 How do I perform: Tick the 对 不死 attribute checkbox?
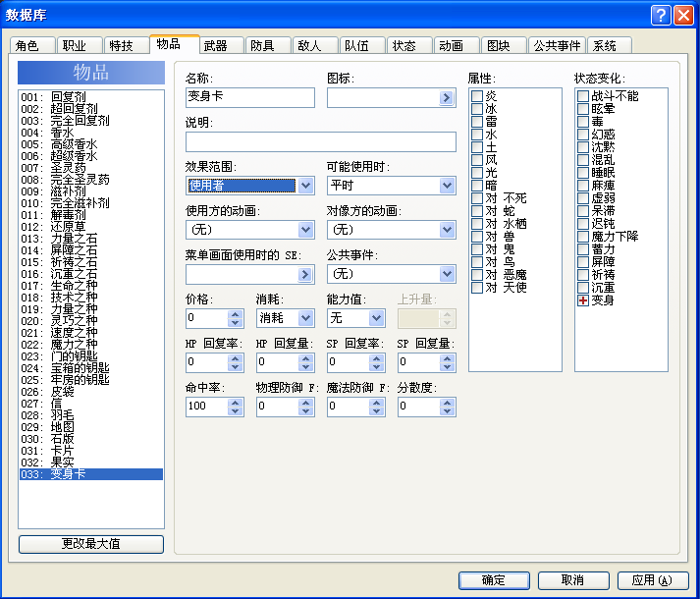click(x=477, y=198)
